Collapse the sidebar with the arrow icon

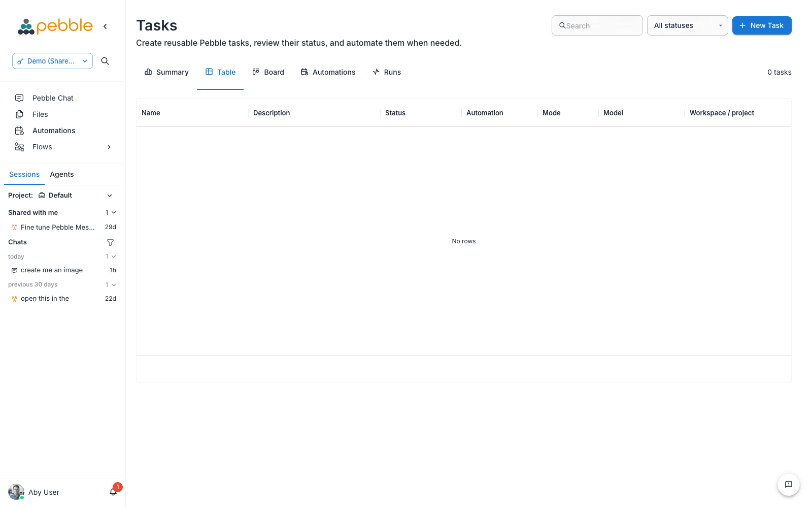(105, 26)
